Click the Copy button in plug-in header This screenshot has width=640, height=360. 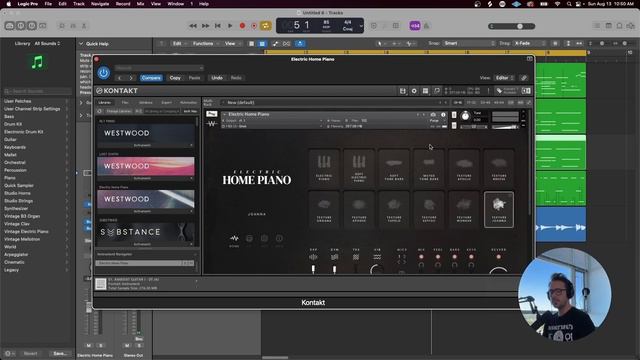[x=175, y=78]
